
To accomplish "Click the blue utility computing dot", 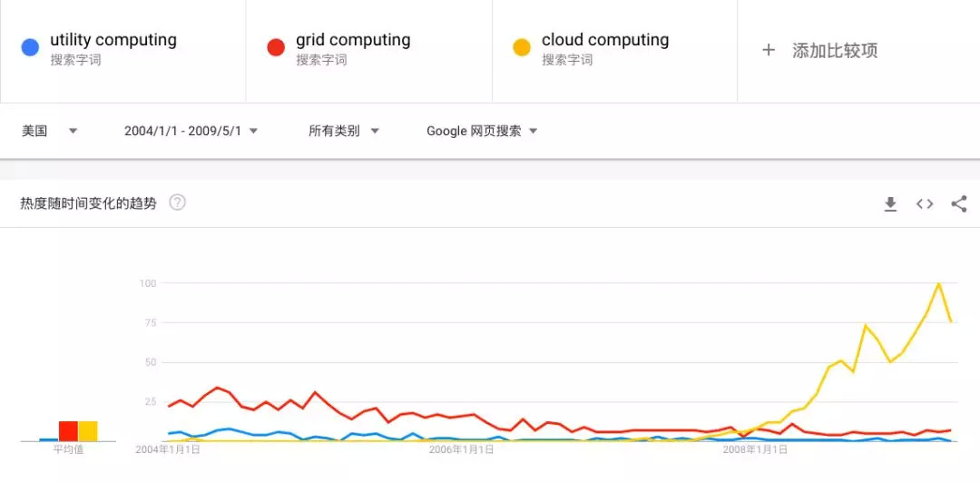I will click(x=30, y=48).
